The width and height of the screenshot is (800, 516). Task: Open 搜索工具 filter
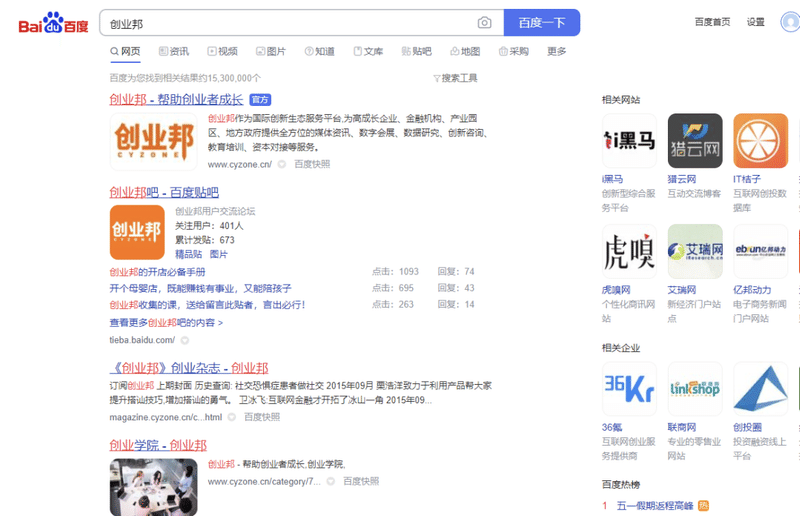point(455,78)
